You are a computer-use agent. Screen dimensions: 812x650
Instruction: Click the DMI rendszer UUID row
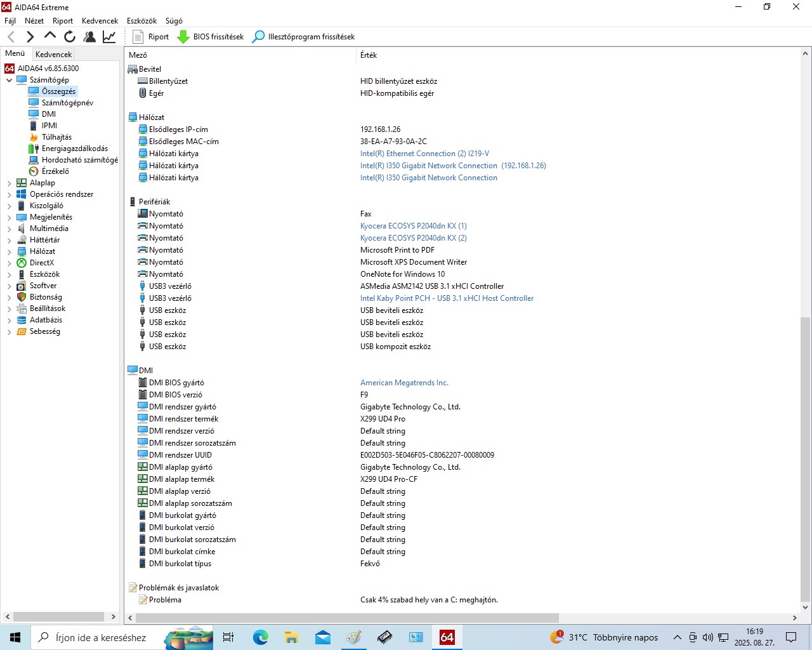[x=462, y=455]
